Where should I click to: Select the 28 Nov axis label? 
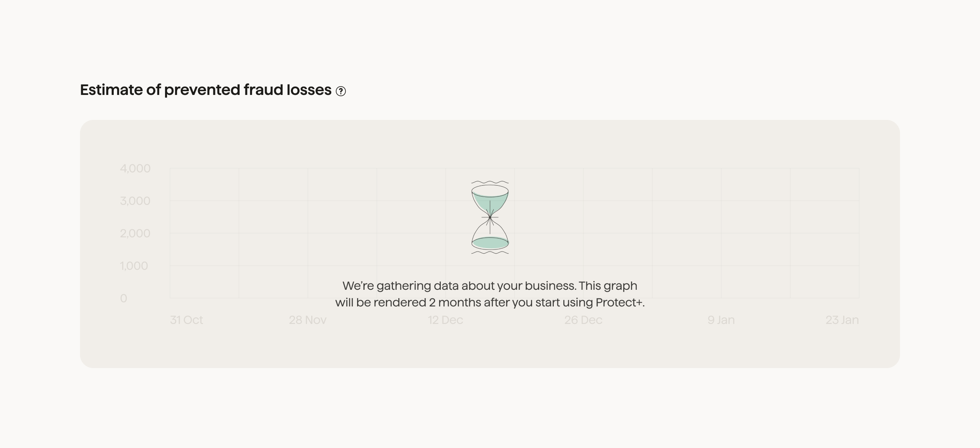pos(307,320)
